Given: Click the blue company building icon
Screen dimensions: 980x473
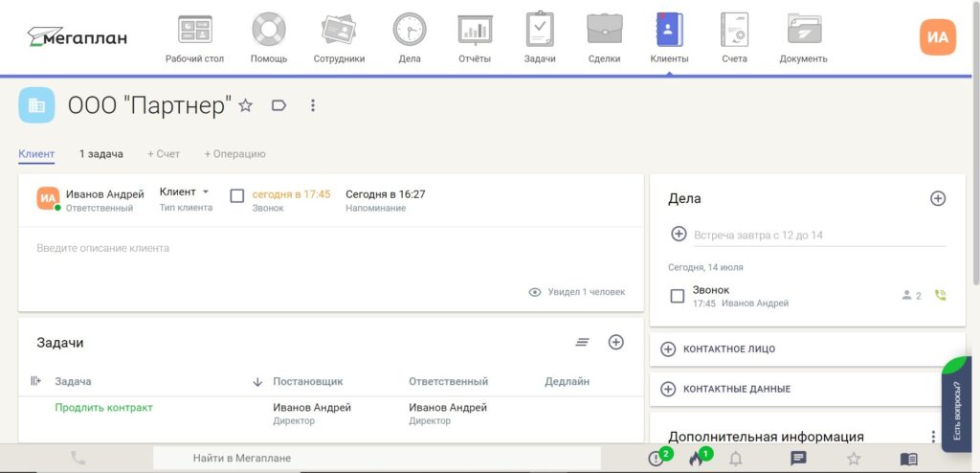Looking at the screenshot, I should [x=36, y=105].
